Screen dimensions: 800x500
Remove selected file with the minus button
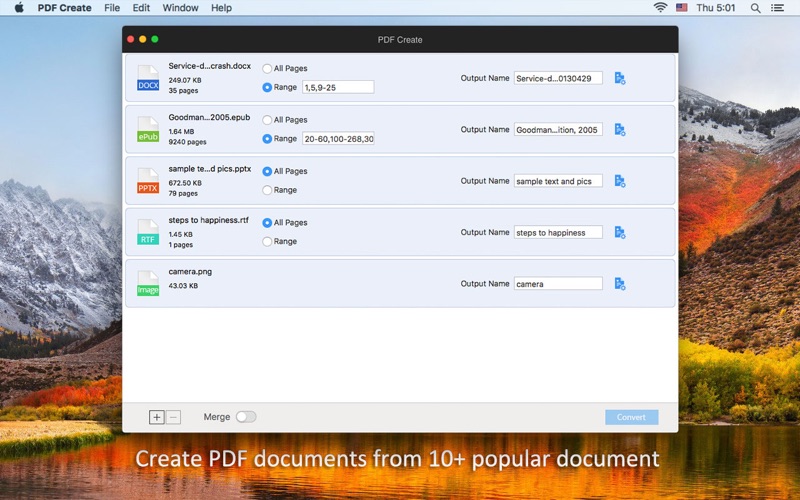[173, 417]
